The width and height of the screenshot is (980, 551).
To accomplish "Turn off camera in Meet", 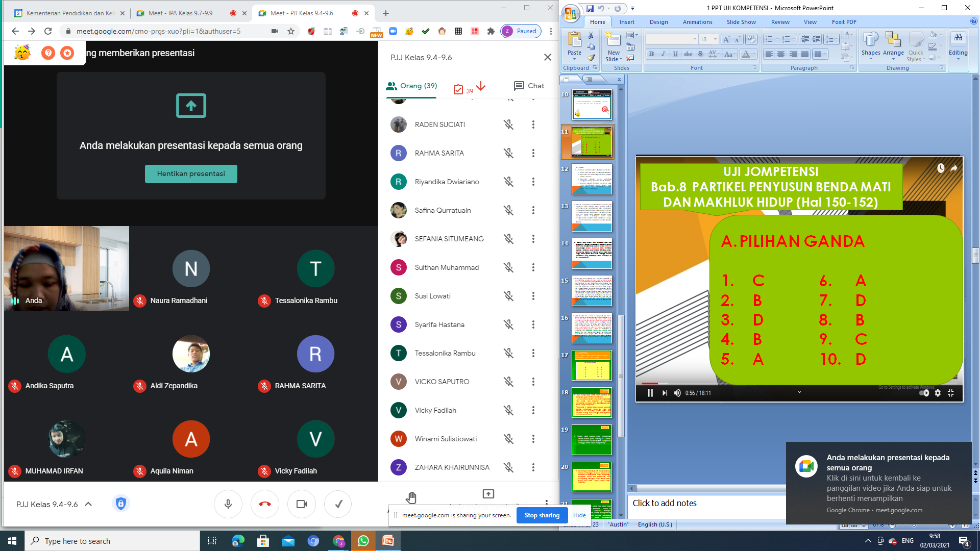I will pyautogui.click(x=301, y=504).
